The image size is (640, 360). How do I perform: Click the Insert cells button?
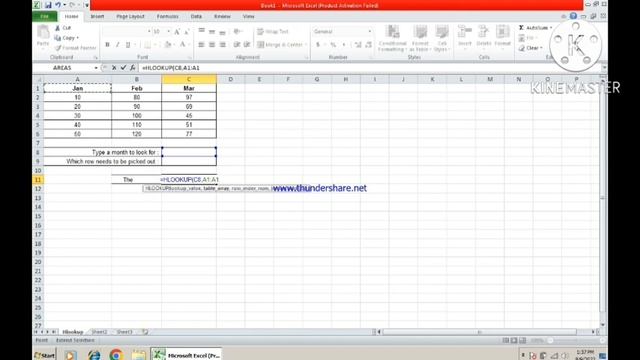pyautogui.click(x=464, y=37)
